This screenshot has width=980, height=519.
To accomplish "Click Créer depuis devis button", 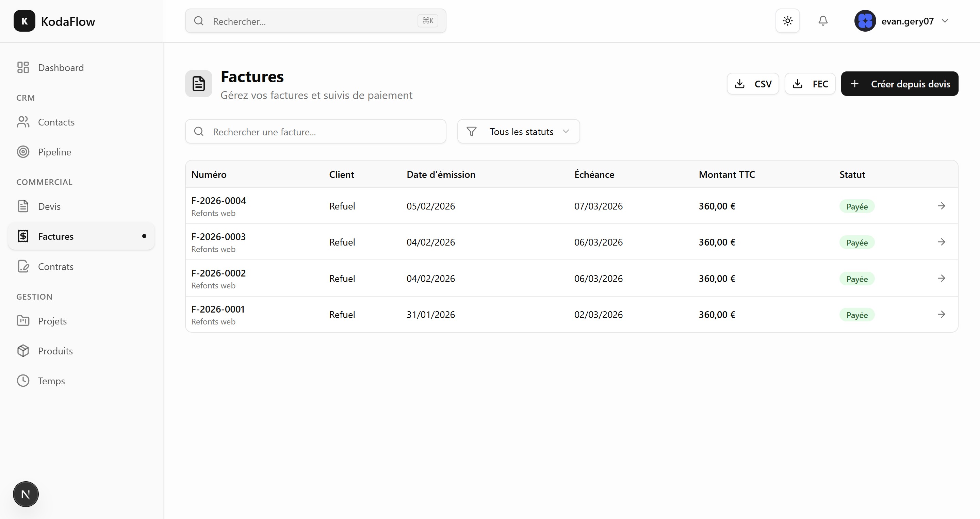I will pyautogui.click(x=899, y=84).
